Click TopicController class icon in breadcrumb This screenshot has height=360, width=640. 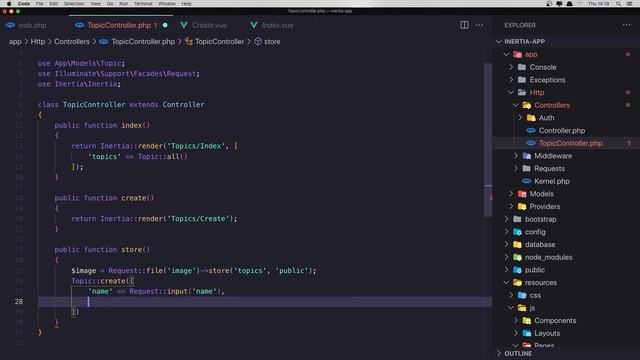189,42
